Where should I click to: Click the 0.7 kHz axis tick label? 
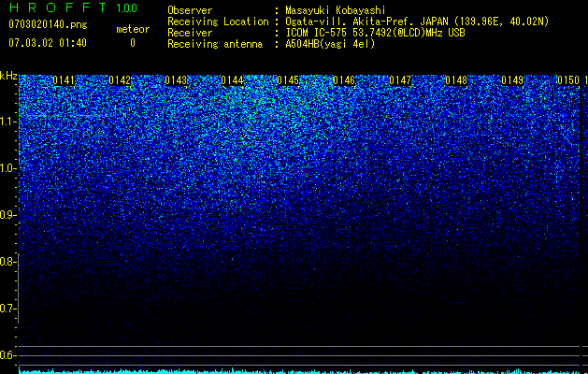click(x=7, y=309)
